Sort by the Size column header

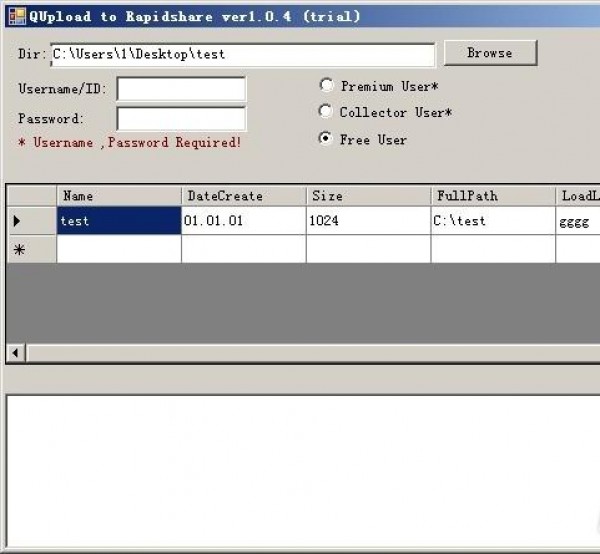[x=368, y=196]
